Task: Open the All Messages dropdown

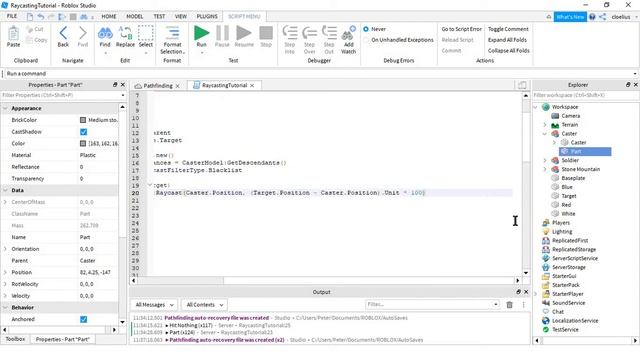Action: coord(154,305)
